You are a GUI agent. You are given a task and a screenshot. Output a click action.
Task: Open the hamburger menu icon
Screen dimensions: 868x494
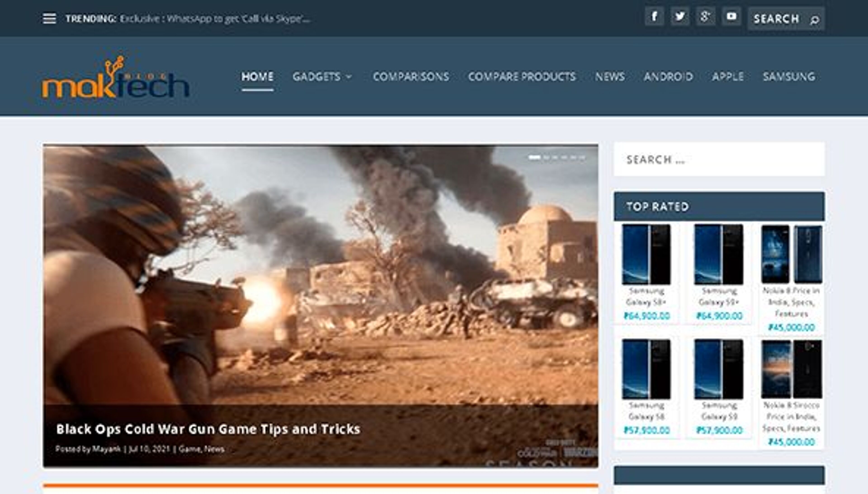49,18
